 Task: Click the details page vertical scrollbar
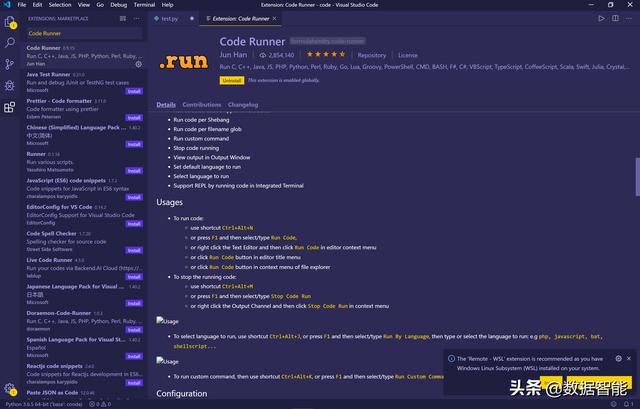pos(638,176)
